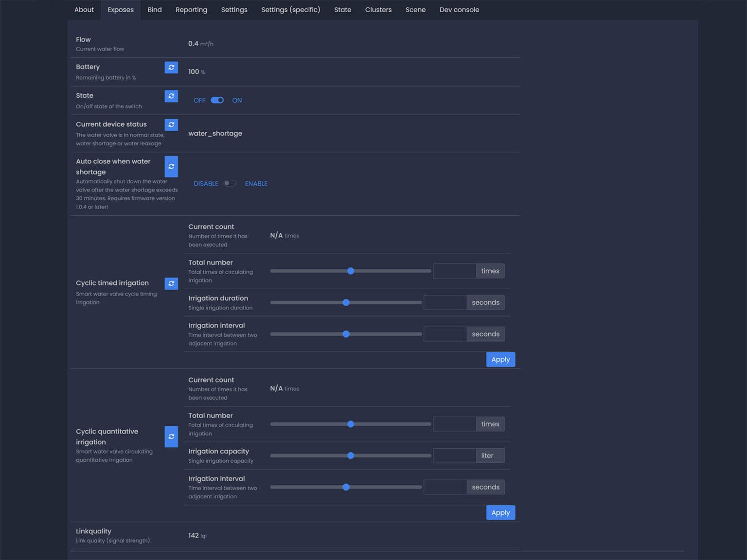The height and width of the screenshot is (560, 747).
Task: Toggle the auto close water shortage switch
Action: [x=230, y=183]
